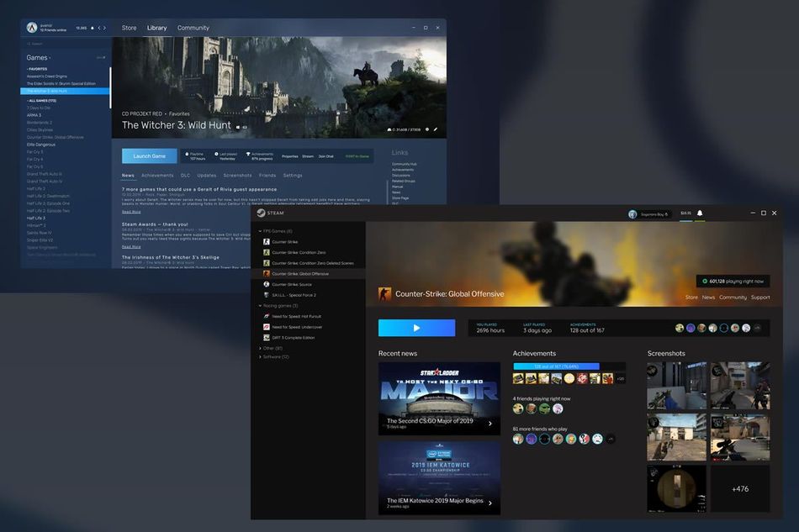Expand the Software category
Viewport: 799px width, 532px height.
coord(260,357)
